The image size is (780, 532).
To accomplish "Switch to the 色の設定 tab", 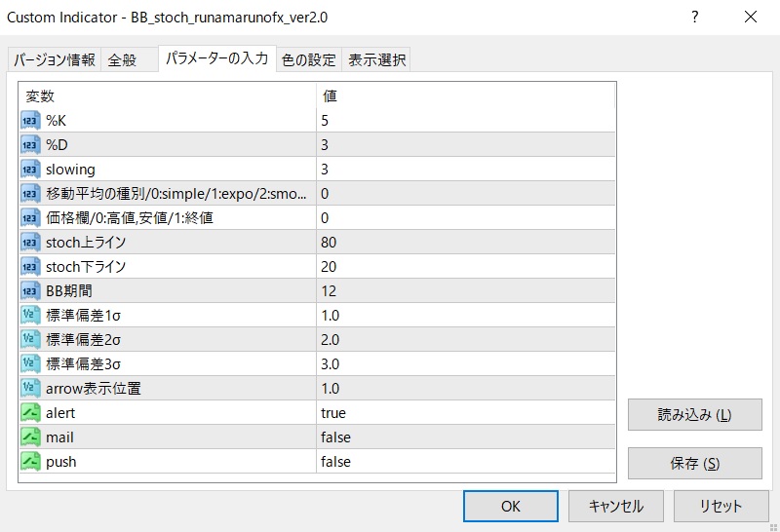I will click(308, 59).
